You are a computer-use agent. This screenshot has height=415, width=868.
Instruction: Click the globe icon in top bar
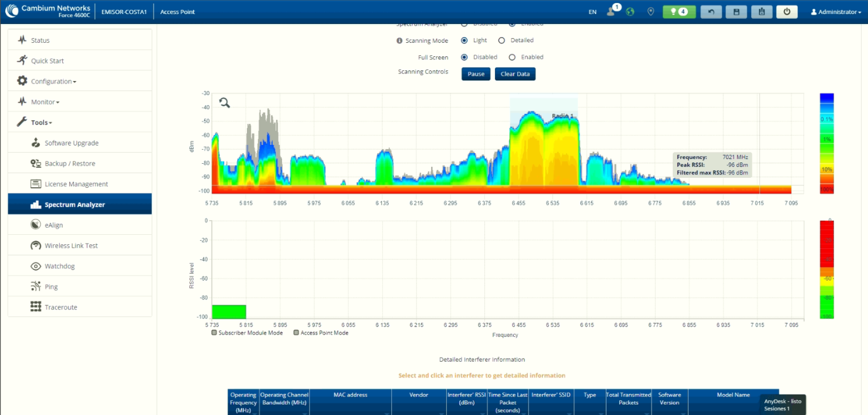click(630, 12)
